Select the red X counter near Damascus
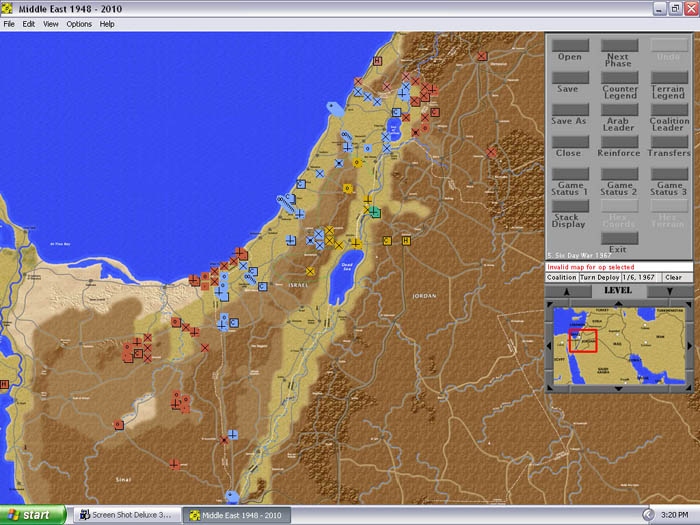 point(482,56)
